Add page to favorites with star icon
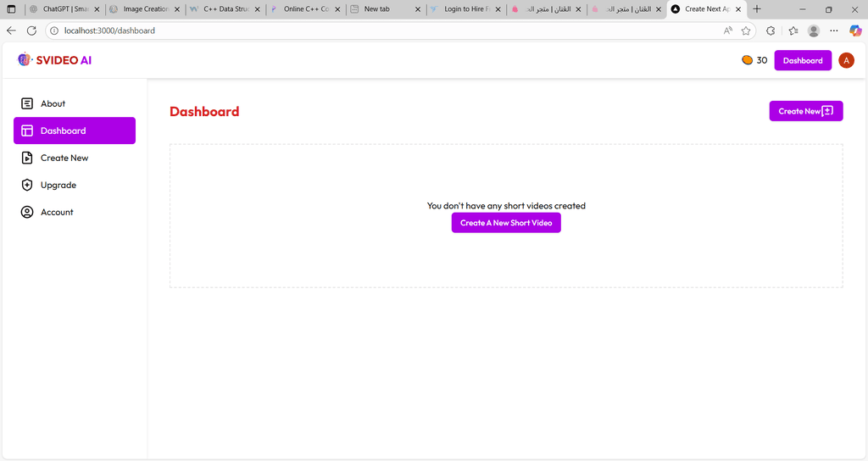 point(746,31)
